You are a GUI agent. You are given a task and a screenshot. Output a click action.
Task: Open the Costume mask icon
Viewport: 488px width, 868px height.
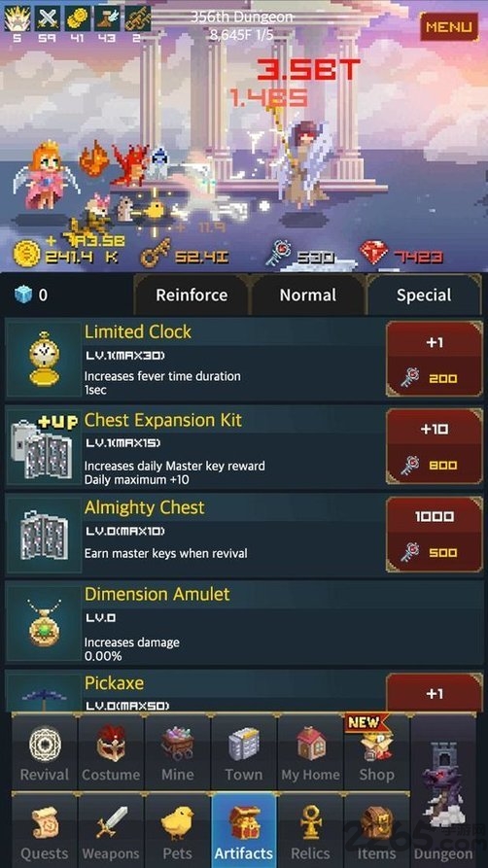[x=111, y=752]
